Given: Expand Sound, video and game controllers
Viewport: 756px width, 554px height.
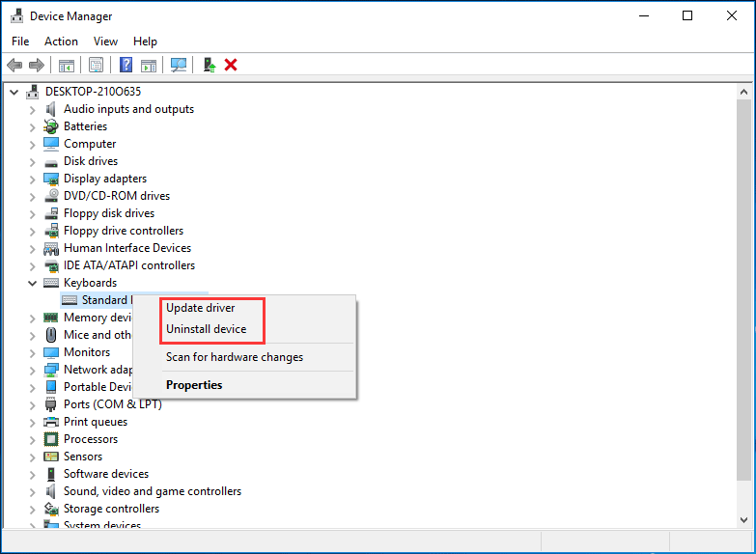Looking at the screenshot, I should (32, 491).
